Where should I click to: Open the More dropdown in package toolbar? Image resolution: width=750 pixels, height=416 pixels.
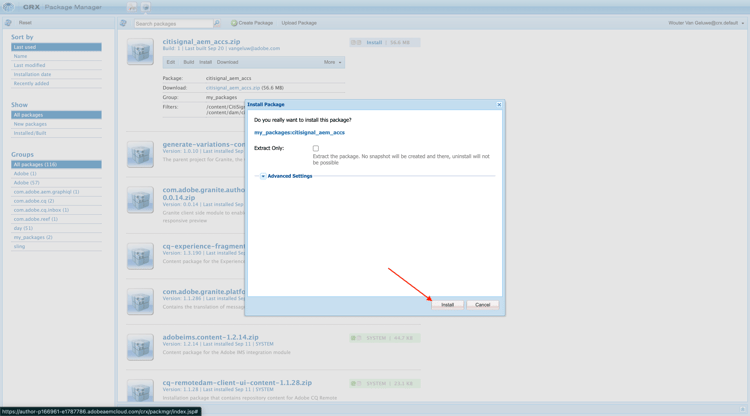[x=332, y=62]
